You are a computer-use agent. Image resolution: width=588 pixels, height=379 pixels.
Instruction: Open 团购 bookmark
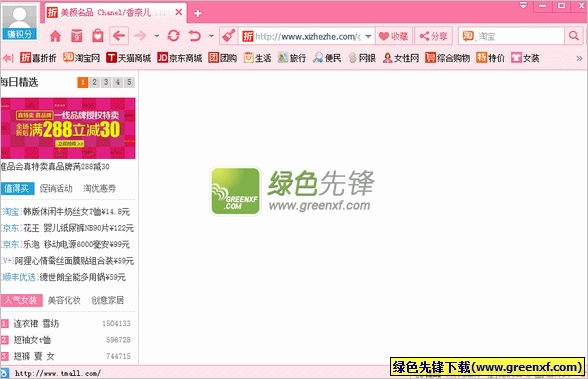pos(223,58)
